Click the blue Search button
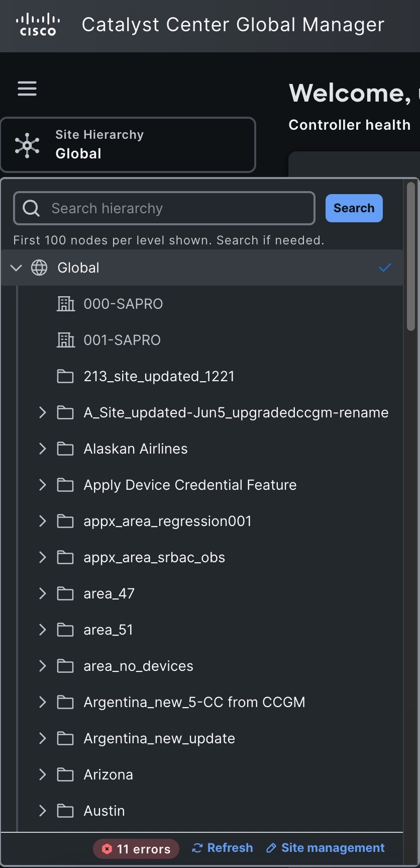The height and width of the screenshot is (868, 420). (354, 208)
